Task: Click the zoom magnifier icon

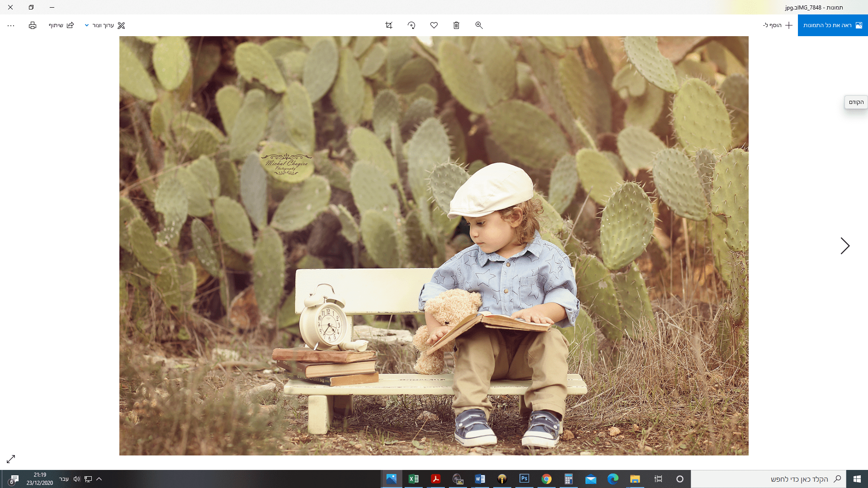Action: (479, 25)
